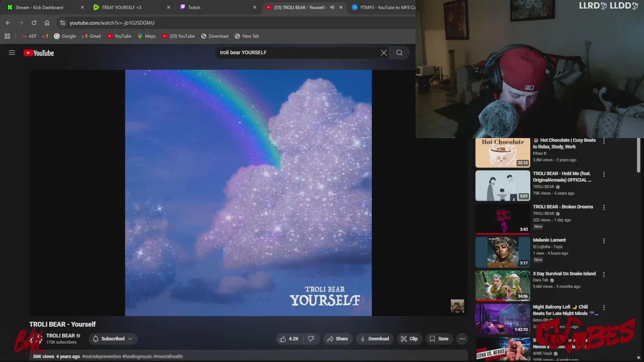Open Melanin Lament video thumbnail
This screenshot has height=362, width=644.
(503, 252)
